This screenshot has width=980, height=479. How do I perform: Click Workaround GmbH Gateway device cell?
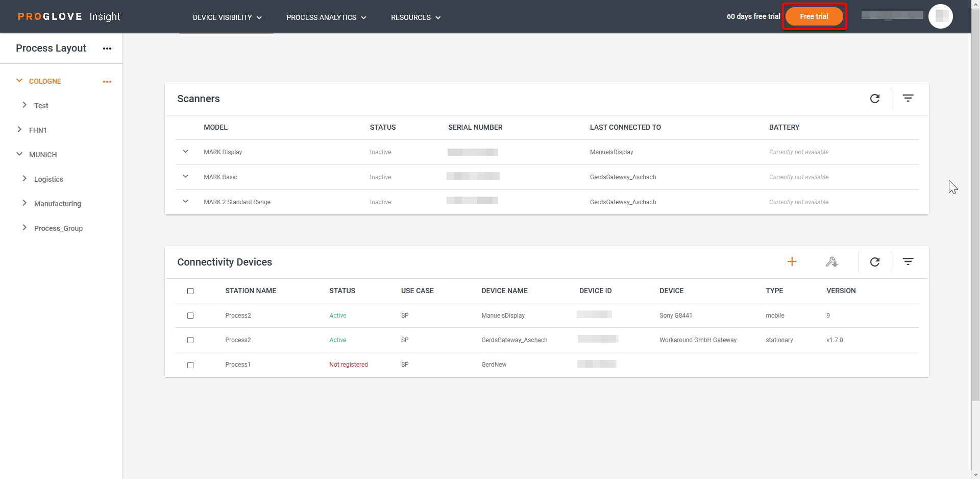[698, 340]
